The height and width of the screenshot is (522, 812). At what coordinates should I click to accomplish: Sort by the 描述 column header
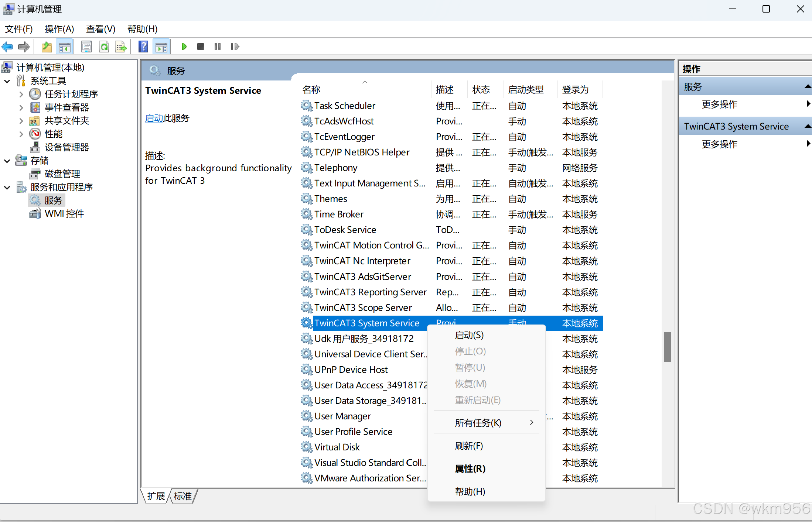coord(449,89)
